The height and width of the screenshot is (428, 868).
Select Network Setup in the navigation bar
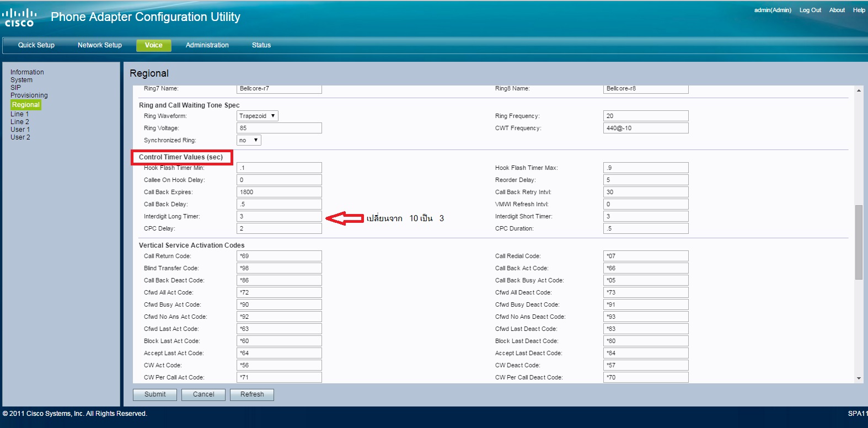click(100, 45)
